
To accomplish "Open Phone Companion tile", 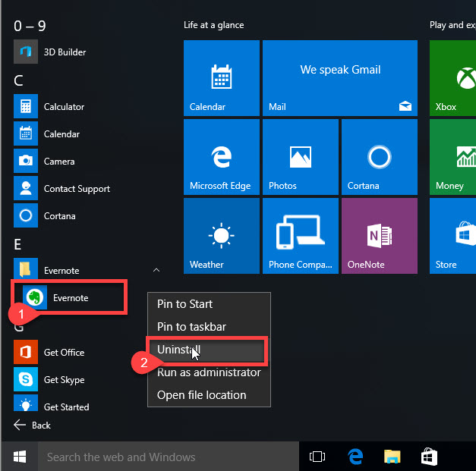I will [x=301, y=236].
